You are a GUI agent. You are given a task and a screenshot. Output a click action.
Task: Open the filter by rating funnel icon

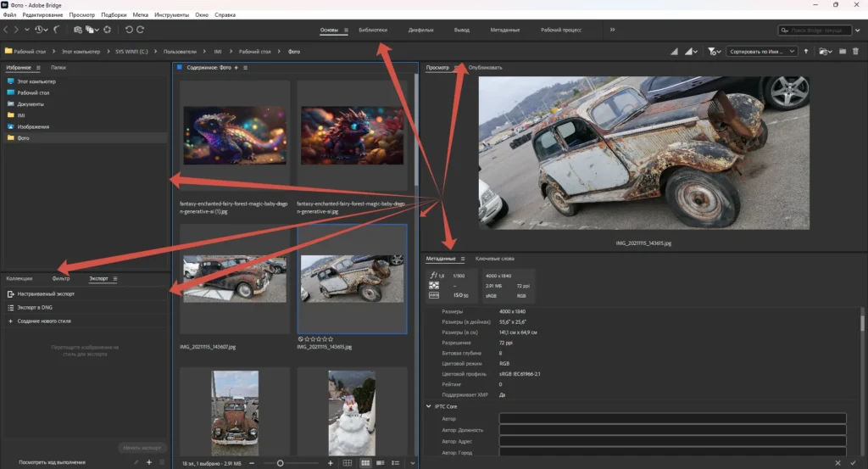coord(712,52)
